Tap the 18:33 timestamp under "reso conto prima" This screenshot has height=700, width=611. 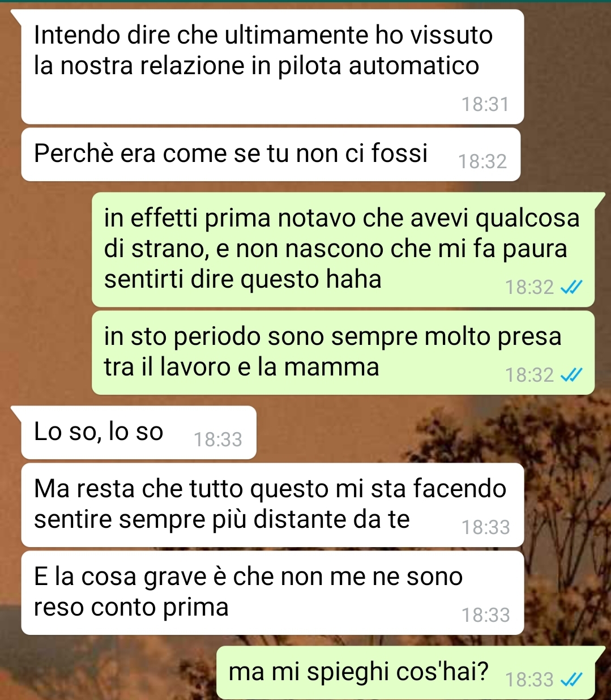[486, 615]
